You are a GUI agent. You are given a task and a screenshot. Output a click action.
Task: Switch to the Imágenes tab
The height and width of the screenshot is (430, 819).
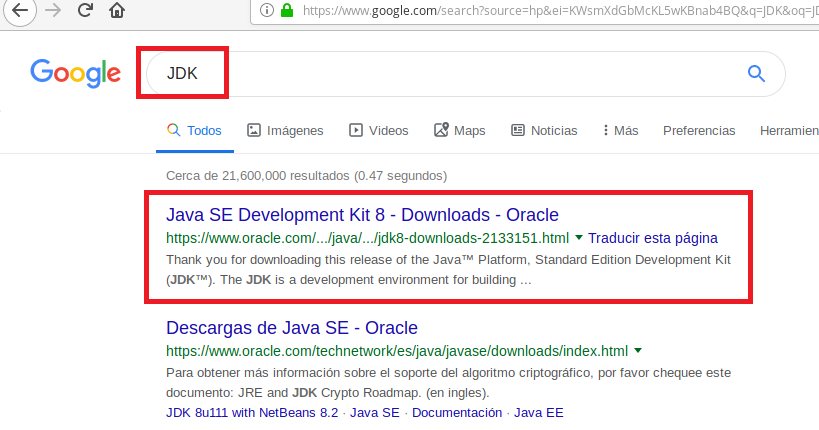tap(285, 130)
